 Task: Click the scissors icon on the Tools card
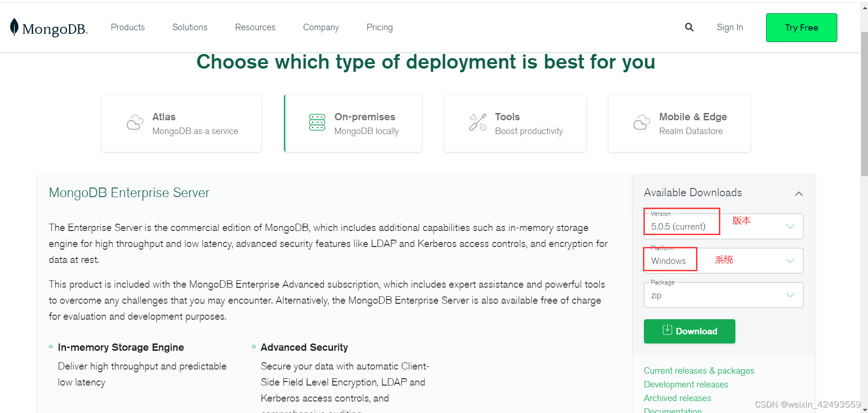tap(478, 123)
